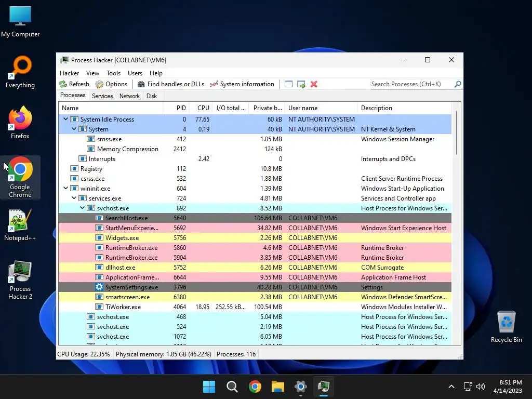Click the CPU Usage status bar entry

tap(84, 354)
